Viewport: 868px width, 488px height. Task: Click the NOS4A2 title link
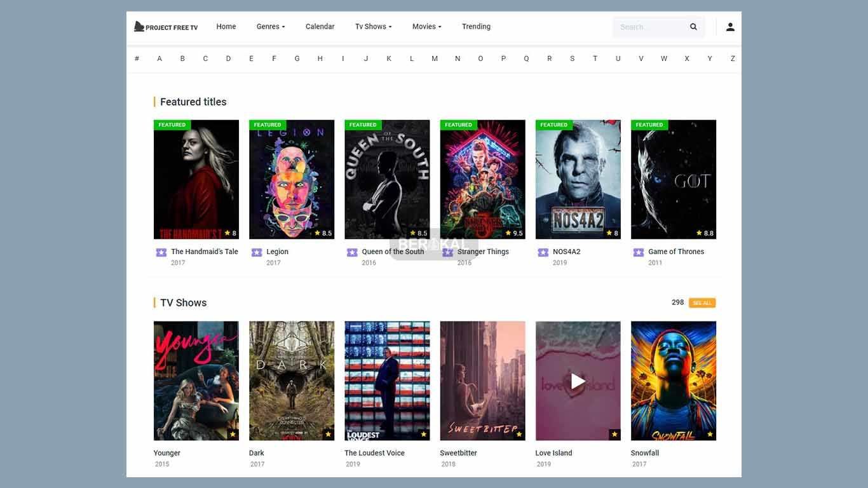click(x=567, y=252)
